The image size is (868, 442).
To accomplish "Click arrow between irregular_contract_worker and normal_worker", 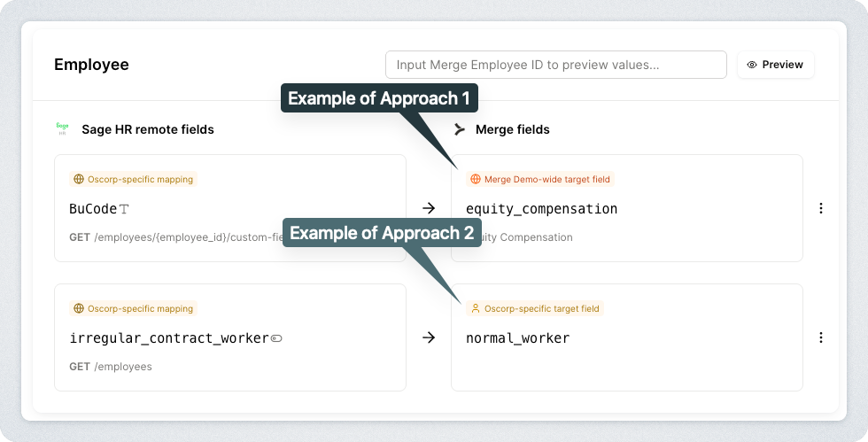I will (429, 337).
